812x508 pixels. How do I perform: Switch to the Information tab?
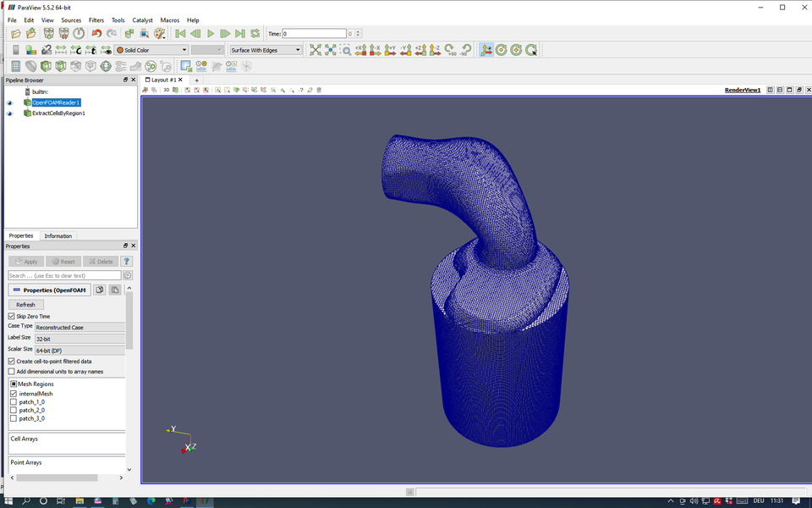[57, 235]
